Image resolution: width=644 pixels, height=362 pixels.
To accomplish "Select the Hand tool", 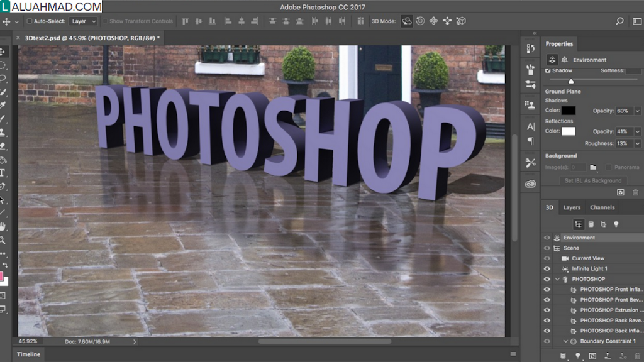I will (x=3, y=226).
